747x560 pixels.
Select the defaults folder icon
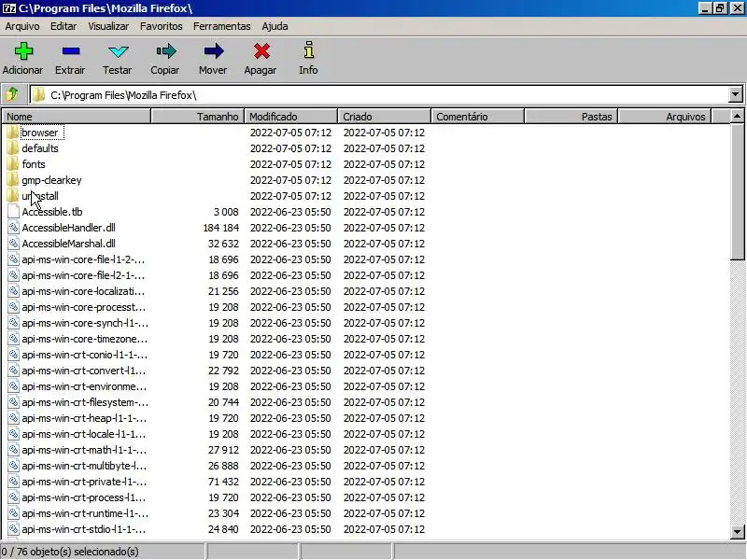point(13,148)
